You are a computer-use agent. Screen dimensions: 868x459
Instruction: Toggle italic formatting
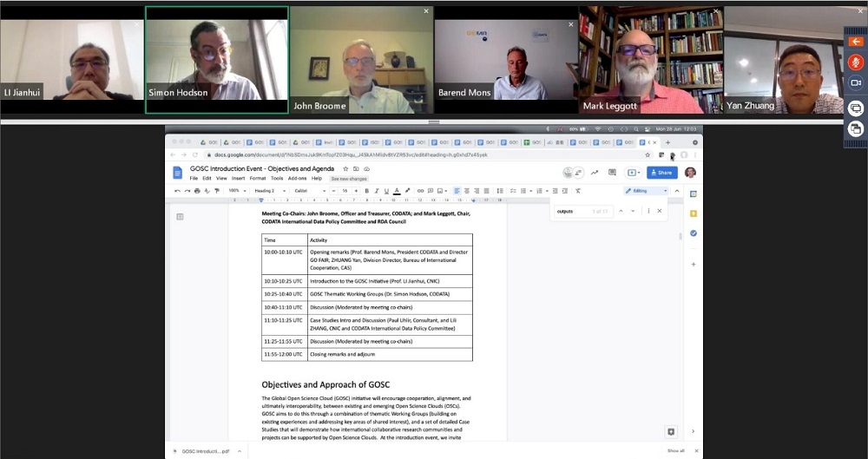377,191
